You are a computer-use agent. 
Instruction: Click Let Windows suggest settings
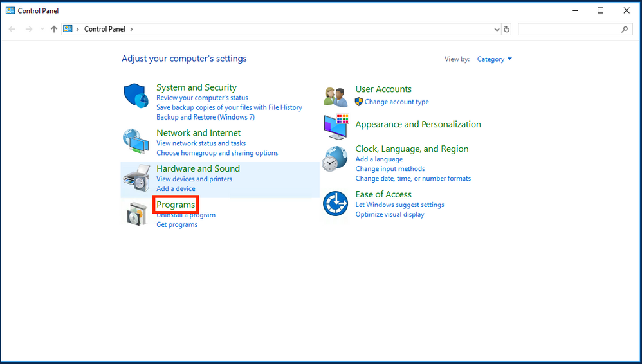399,205
